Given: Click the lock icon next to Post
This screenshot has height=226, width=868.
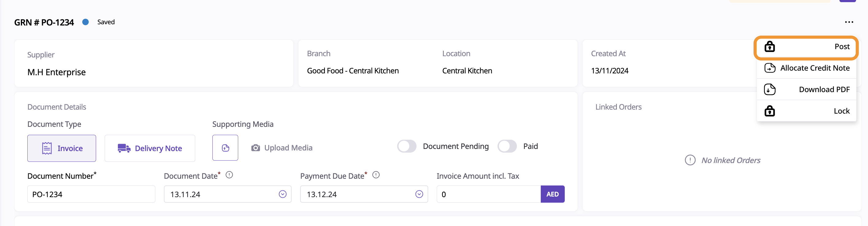Looking at the screenshot, I should point(769,47).
